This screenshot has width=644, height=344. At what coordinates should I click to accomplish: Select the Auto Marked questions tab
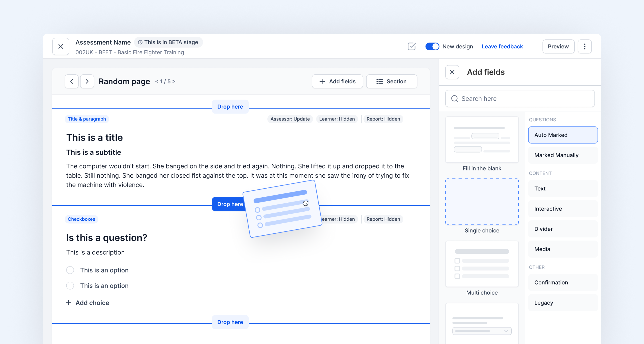[x=563, y=135]
